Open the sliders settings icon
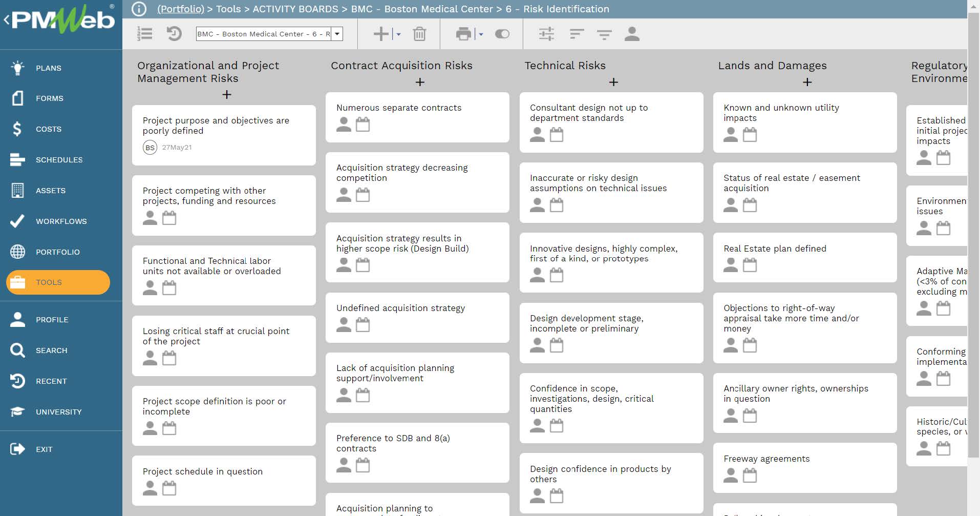980x516 pixels. pyautogui.click(x=546, y=34)
